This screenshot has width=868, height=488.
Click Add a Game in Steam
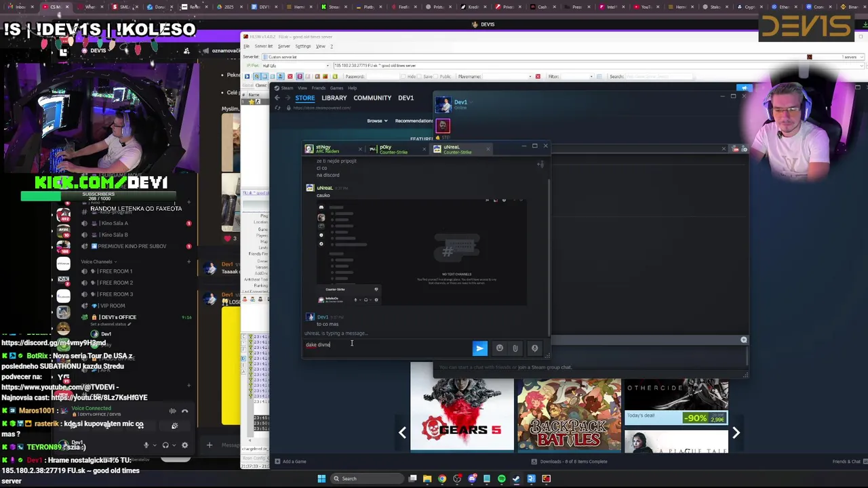290,462
